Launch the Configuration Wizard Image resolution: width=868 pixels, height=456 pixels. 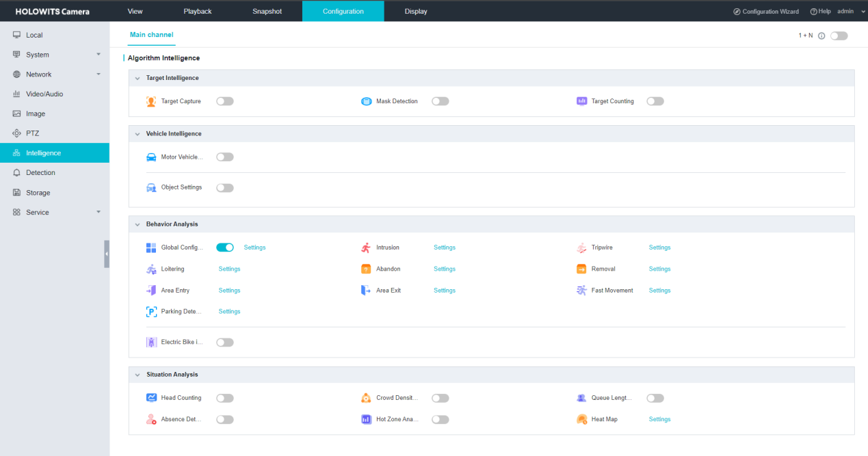tap(766, 12)
